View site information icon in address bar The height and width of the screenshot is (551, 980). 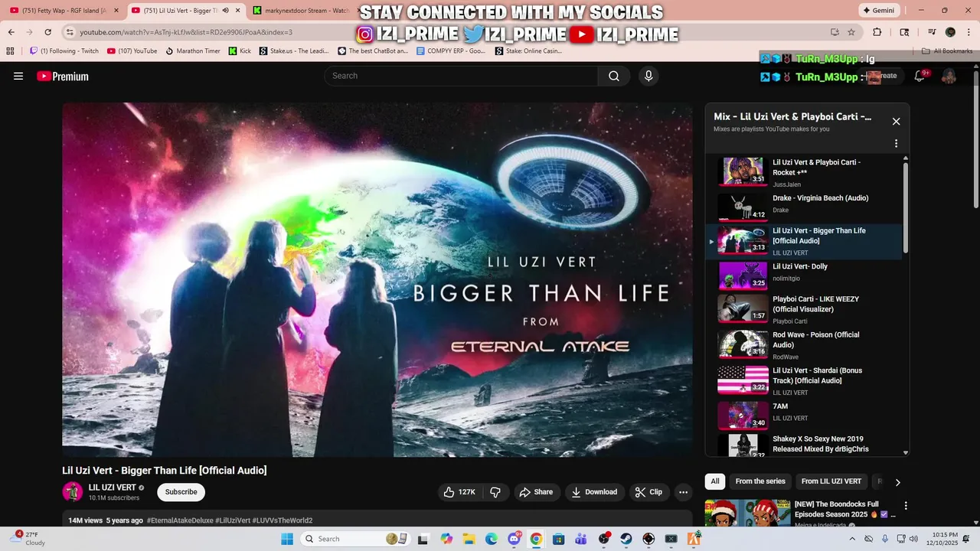(x=70, y=32)
